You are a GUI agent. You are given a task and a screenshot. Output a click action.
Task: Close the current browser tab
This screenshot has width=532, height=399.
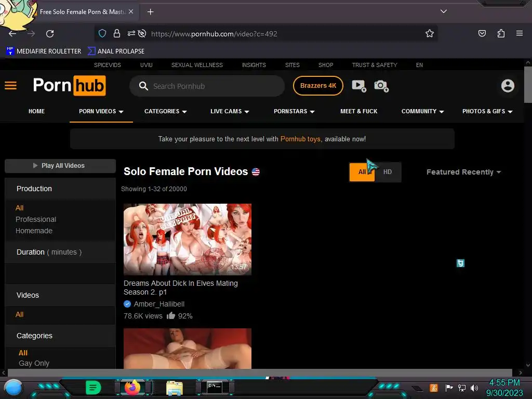point(131,11)
